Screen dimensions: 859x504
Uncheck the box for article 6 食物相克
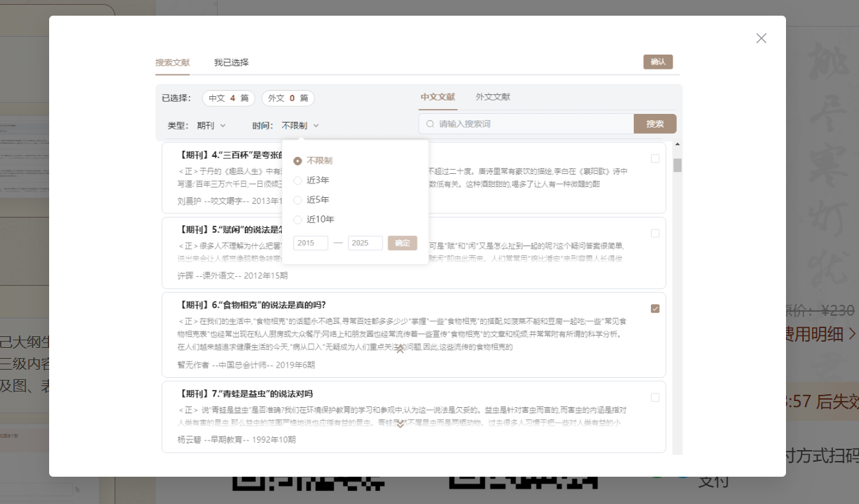pos(655,309)
